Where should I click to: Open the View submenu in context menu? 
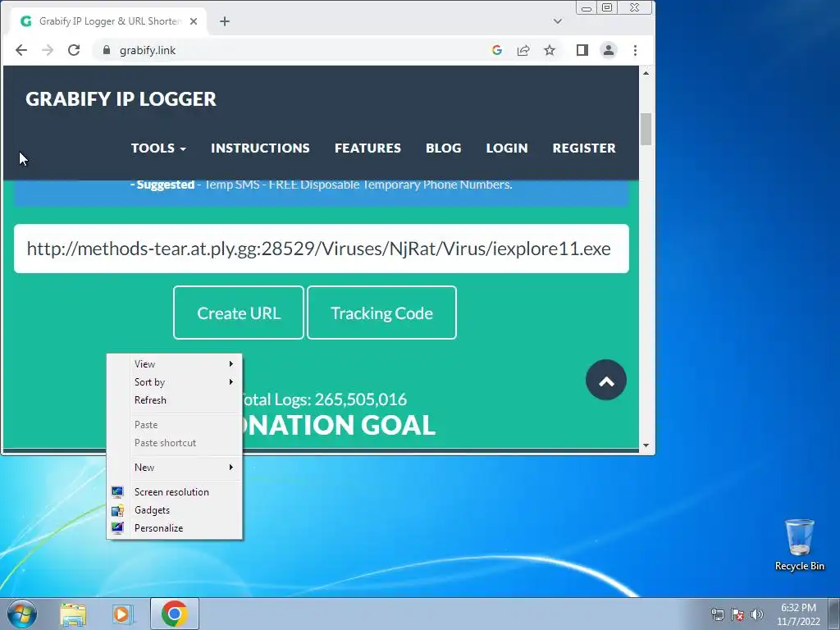[175, 363]
